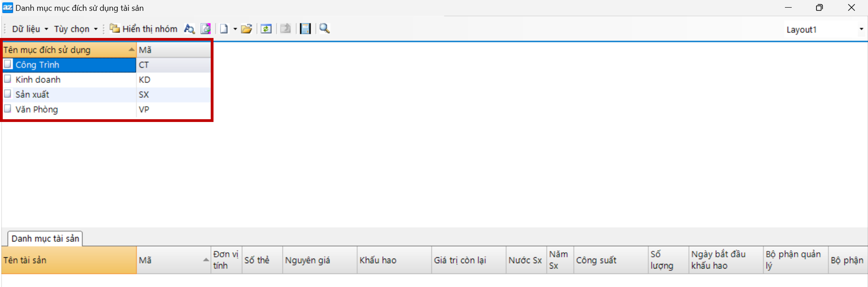Click the open folder toolbar icon

(x=247, y=29)
